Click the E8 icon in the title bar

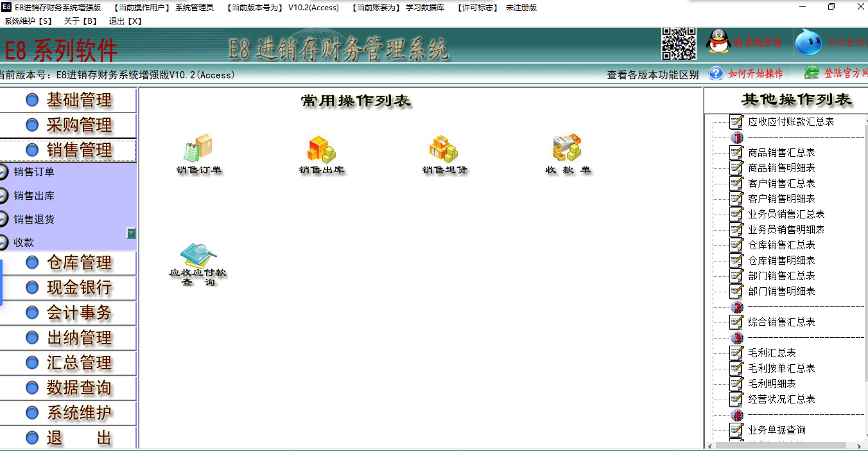point(6,7)
